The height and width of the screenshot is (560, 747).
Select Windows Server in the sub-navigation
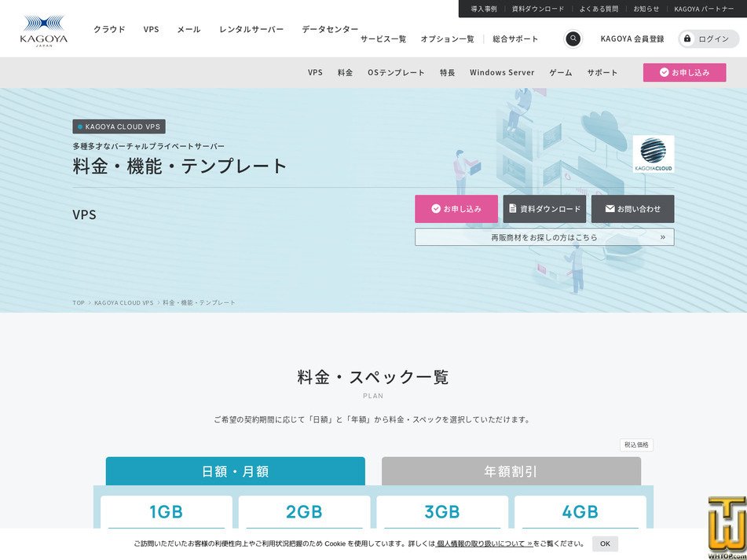point(502,72)
